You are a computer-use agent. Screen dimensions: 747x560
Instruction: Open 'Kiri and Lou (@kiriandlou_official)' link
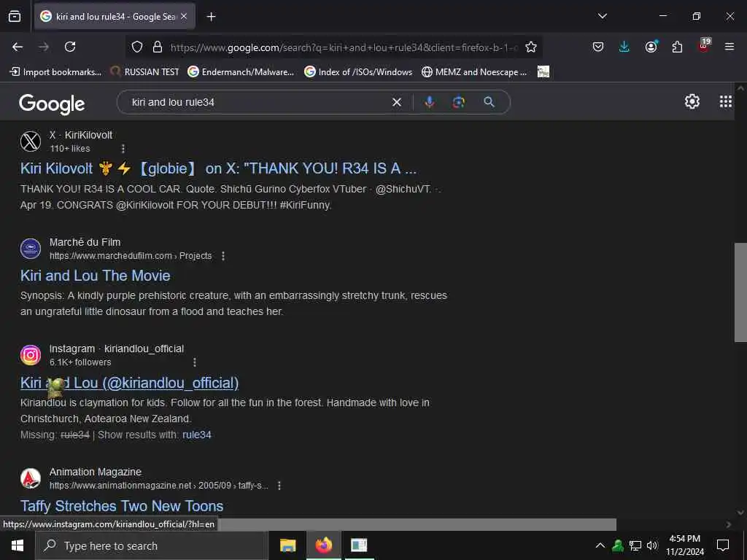130,383
